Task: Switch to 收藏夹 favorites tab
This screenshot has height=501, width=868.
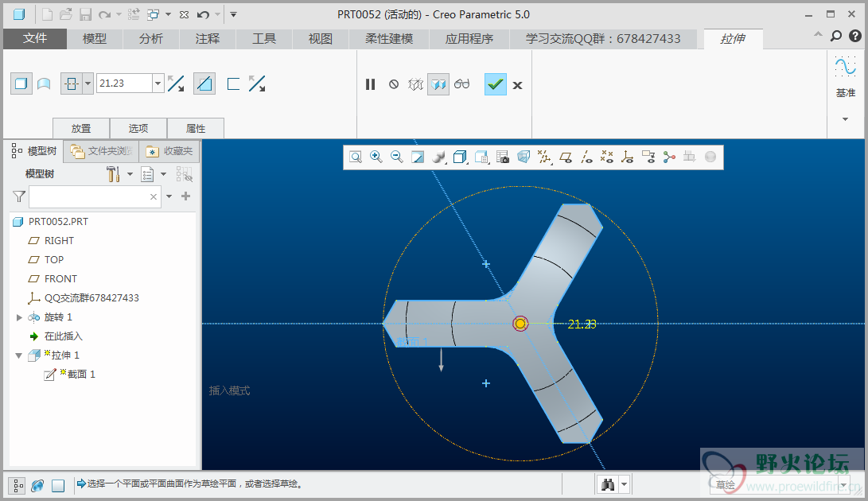Action: 169,151
